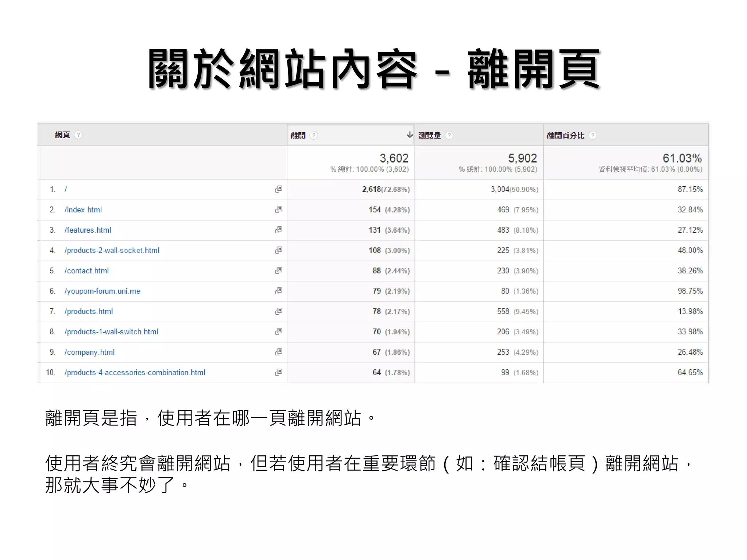Image resolution: width=747 pixels, height=560 pixels.
Task: Click exit rate 32.84%
Action: (690, 210)
